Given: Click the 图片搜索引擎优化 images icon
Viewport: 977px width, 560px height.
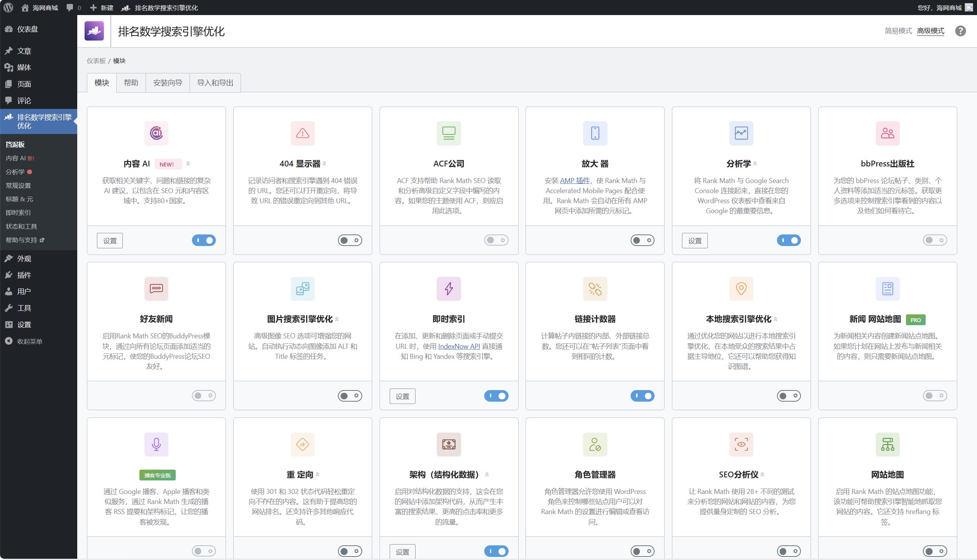Looking at the screenshot, I should pyautogui.click(x=303, y=288).
